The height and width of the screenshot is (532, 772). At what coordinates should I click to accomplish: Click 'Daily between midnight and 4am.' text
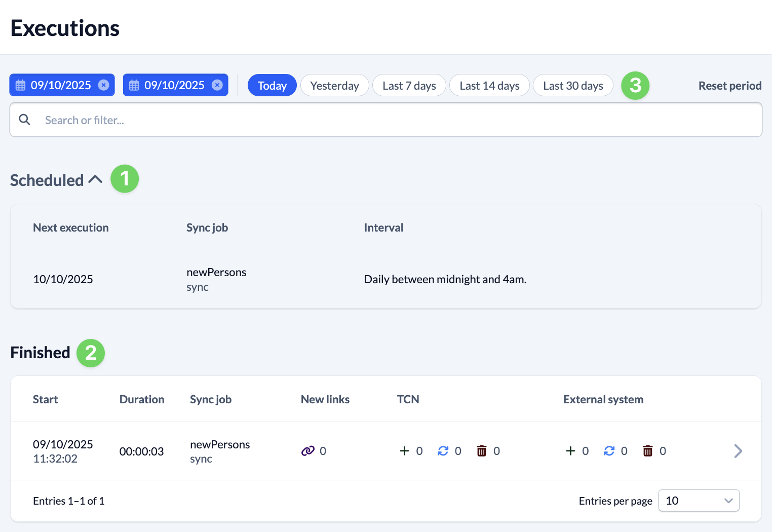pos(445,279)
